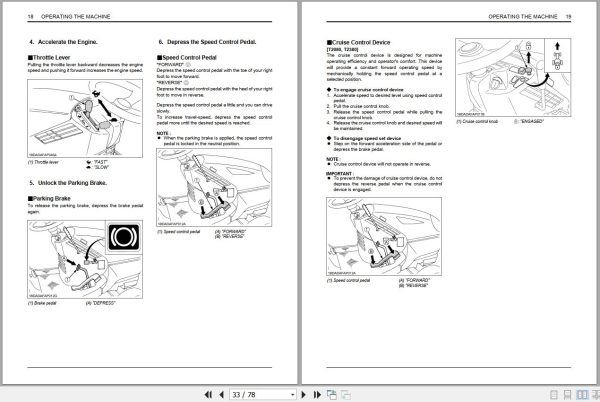
Task: Switch to continuous page view
Action: [568, 395]
